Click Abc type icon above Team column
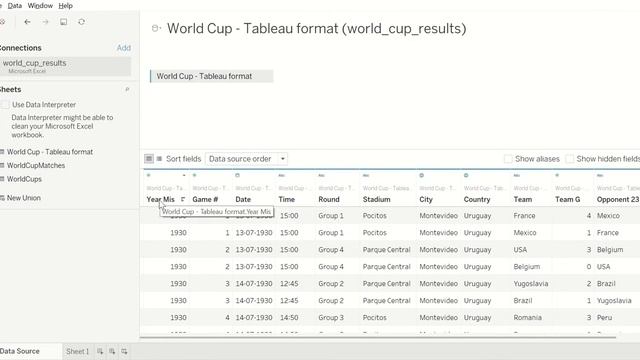 [517, 175]
